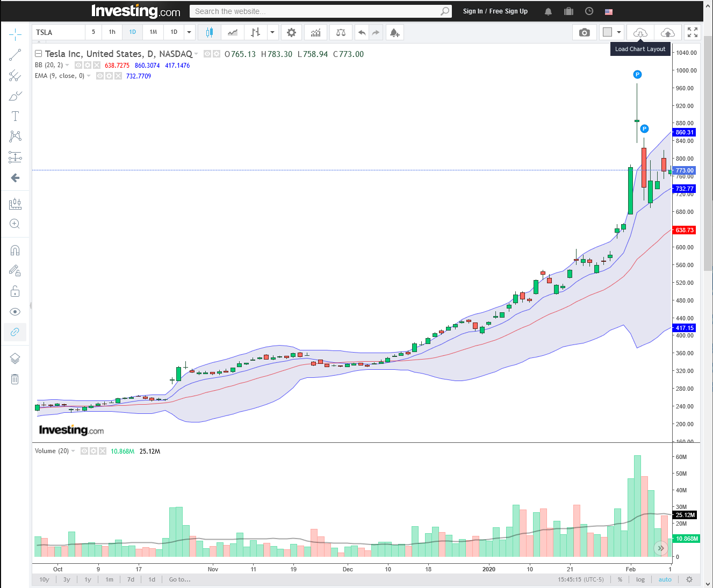Screen dimensions: 713x588
Task: Toggle log scale mode
Action: click(640, 579)
